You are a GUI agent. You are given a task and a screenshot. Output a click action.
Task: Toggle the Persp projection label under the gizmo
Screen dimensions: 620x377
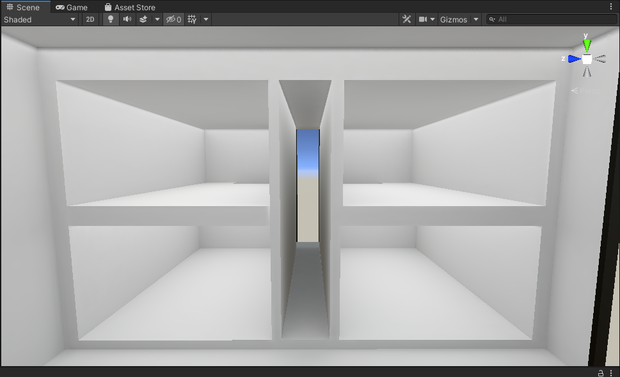pos(586,91)
